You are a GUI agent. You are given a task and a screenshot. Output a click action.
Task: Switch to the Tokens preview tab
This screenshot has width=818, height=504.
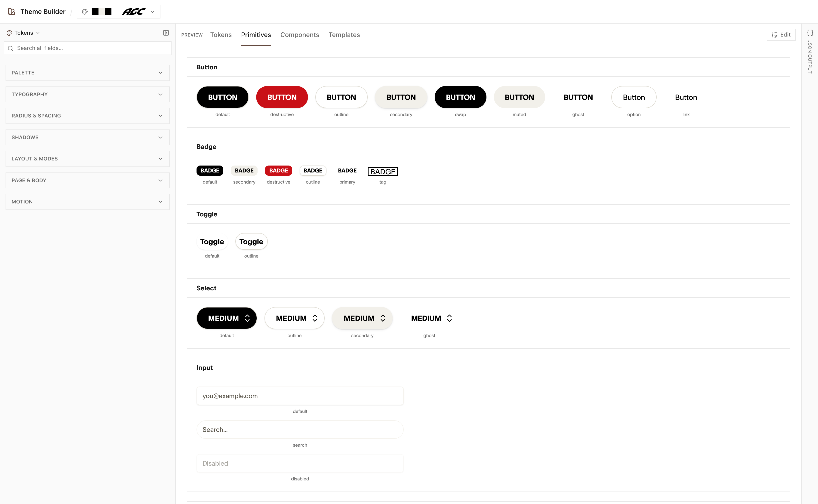(221, 35)
